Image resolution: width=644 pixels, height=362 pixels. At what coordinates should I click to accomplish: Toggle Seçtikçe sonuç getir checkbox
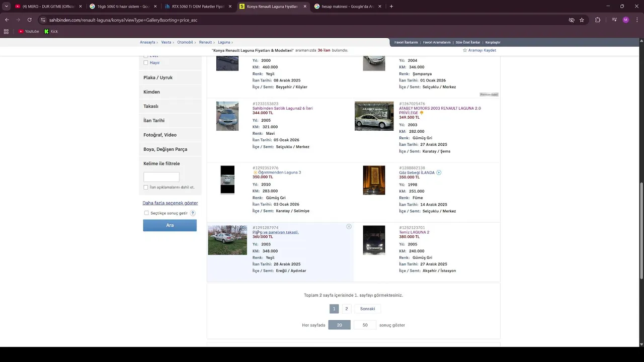pos(146,213)
